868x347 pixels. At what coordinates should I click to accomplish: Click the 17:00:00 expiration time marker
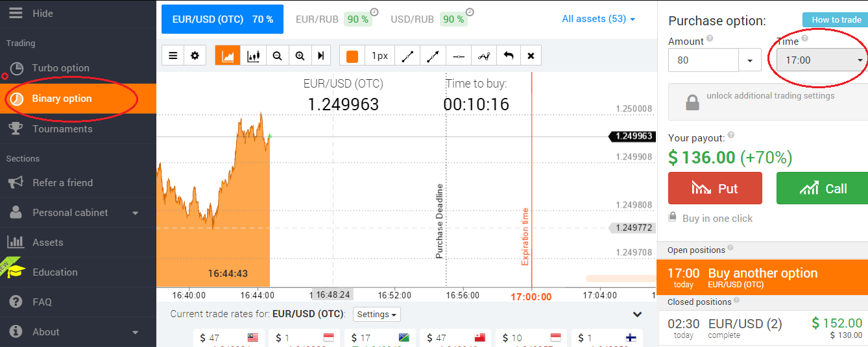point(531,296)
